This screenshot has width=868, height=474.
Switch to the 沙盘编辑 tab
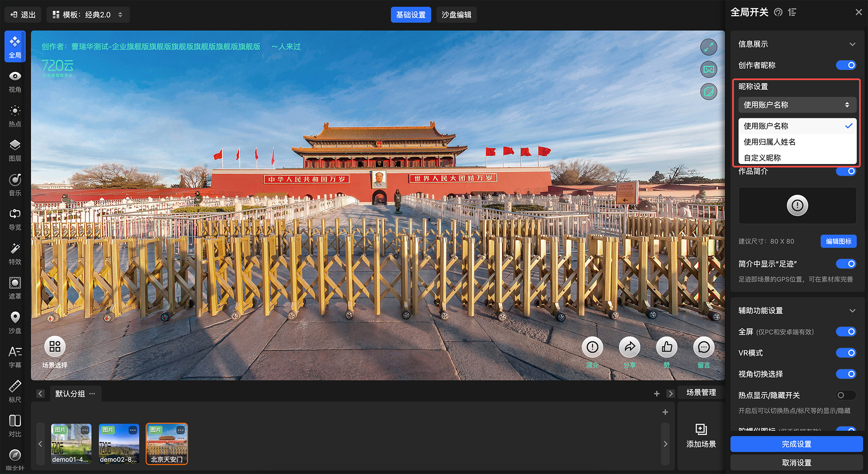(x=456, y=15)
